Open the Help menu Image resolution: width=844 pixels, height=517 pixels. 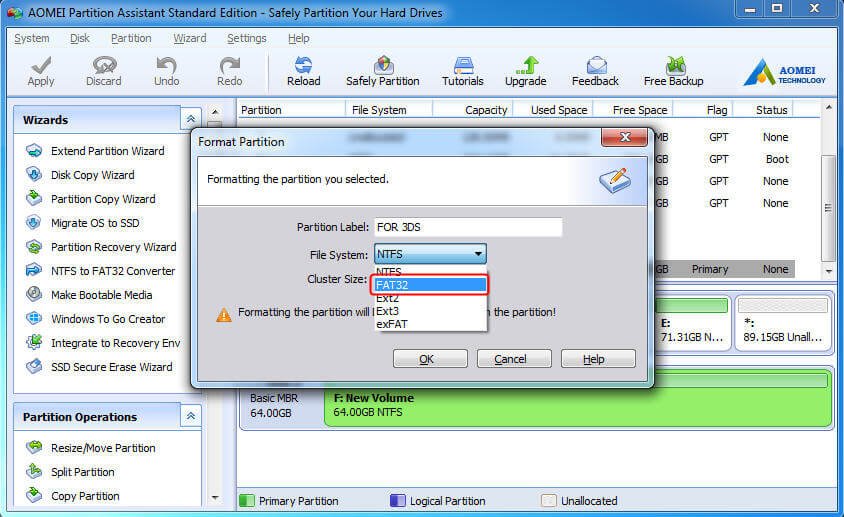pyautogui.click(x=298, y=38)
